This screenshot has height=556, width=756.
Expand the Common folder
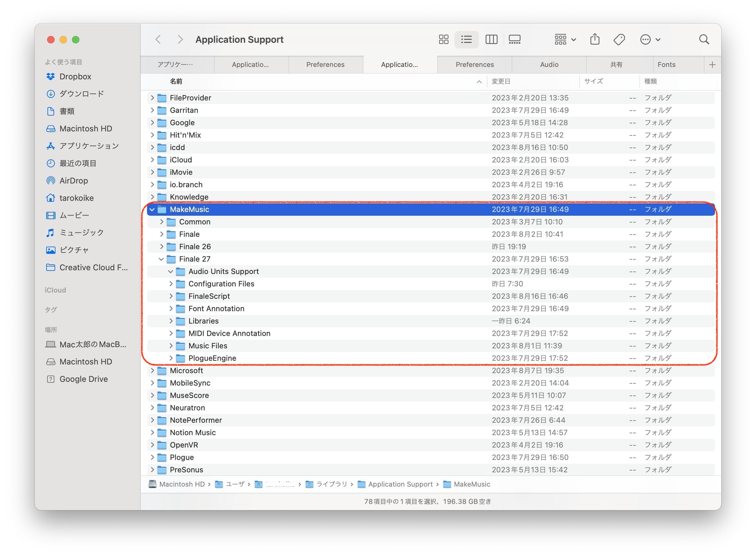pyautogui.click(x=161, y=222)
